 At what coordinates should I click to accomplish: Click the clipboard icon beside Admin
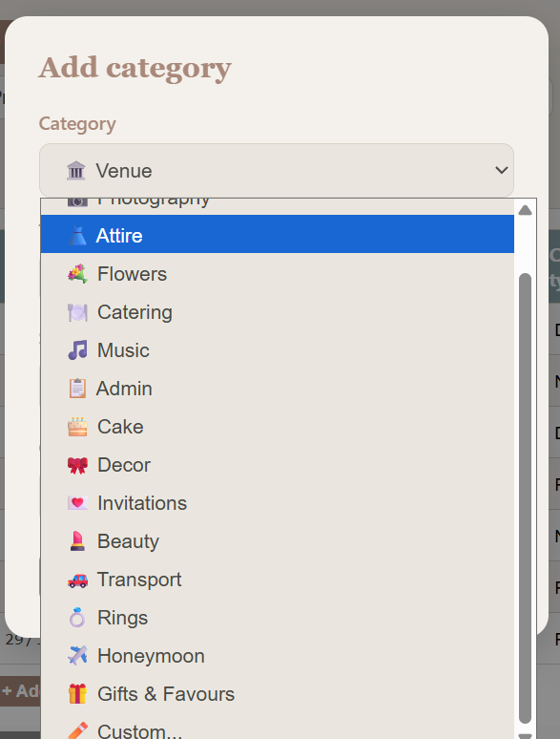tap(77, 389)
